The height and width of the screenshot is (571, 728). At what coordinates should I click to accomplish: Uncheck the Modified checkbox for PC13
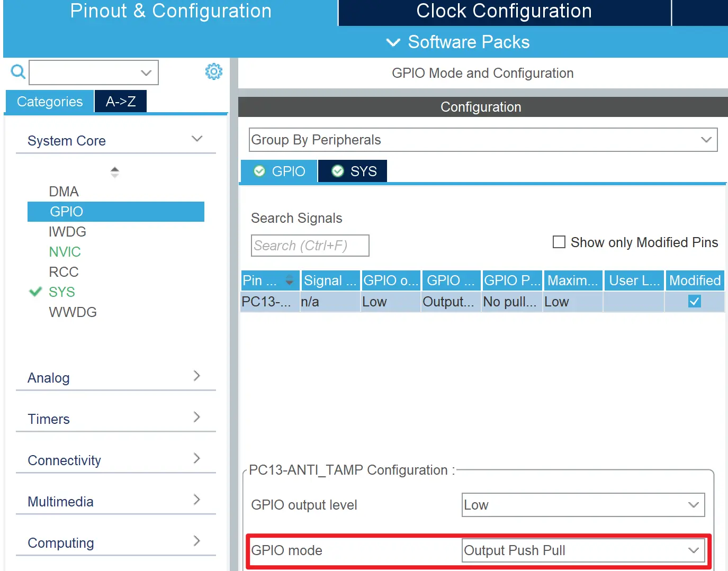click(694, 302)
